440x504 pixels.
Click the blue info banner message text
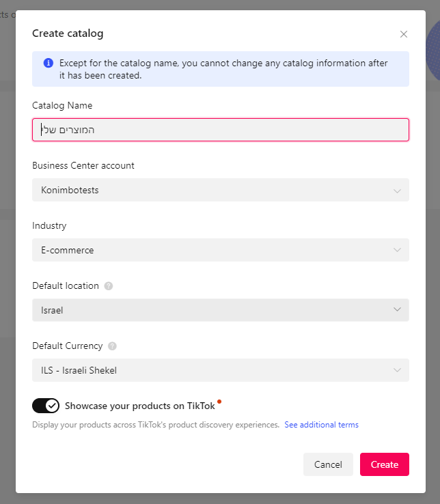223,69
